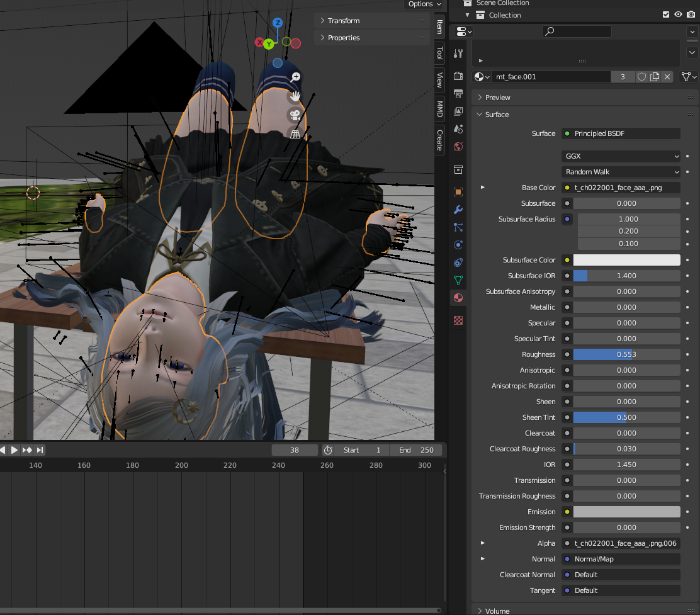Open the browse material dropdown
Screen dimensions: 700x615
pos(482,77)
